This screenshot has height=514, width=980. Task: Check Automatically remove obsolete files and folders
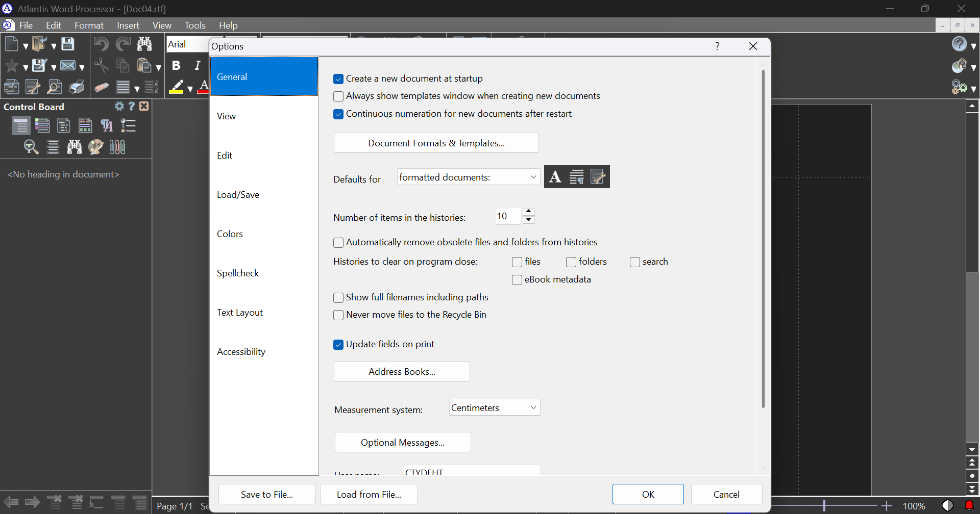coord(338,243)
